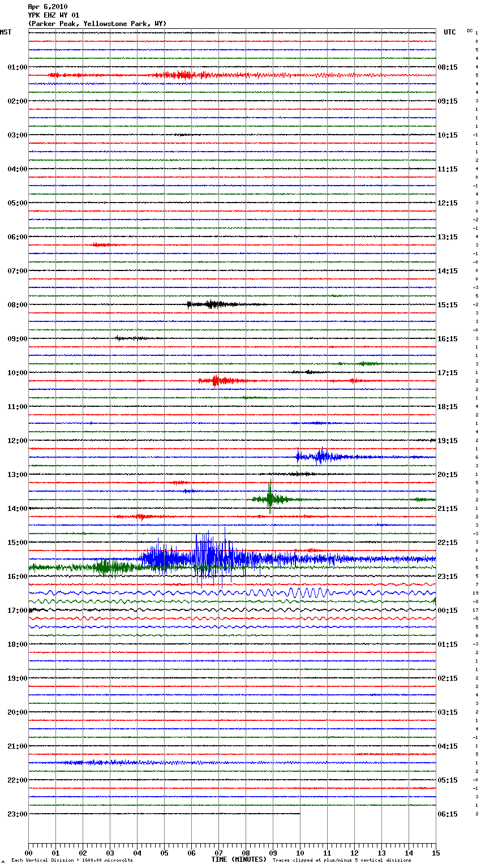This screenshot has height=868, width=481.
Task: Click the 07 tick on the minutes axis
Action: pyautogui.click(x=218, y=853)
